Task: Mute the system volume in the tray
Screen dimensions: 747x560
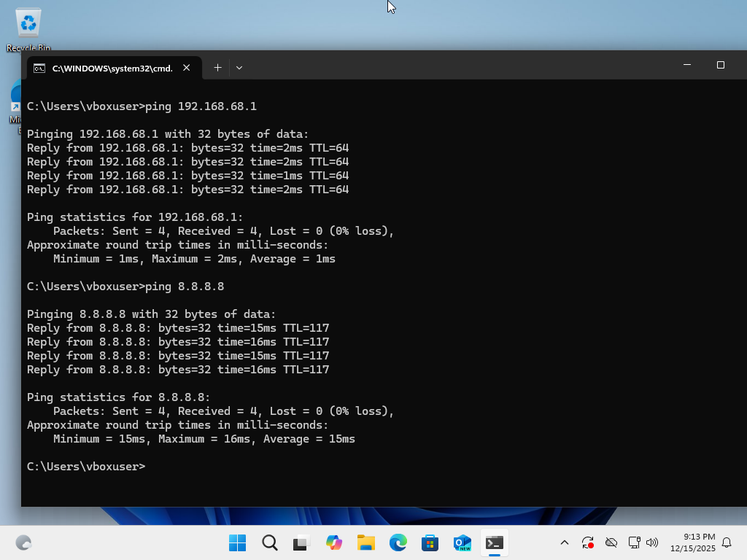Action: (x=652, y=542)
